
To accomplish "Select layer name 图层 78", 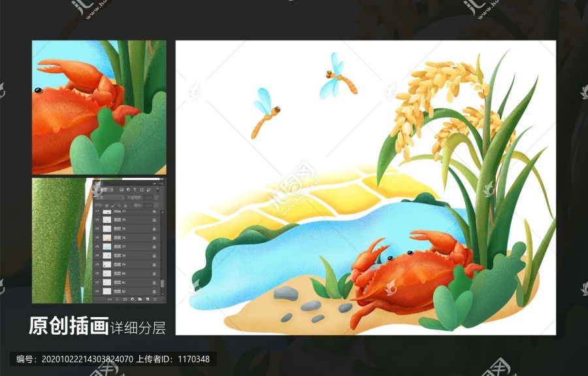I will (x=120, y=256).
